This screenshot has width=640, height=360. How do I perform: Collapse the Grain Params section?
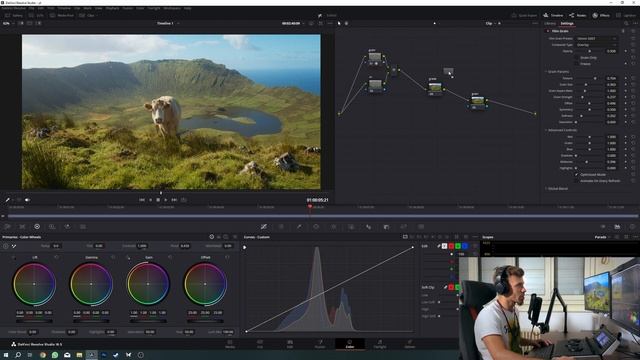pyautogui.click(x=546, y=71)
